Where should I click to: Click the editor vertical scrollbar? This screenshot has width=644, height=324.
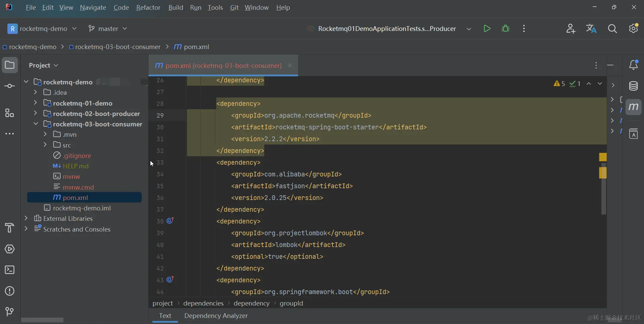coord(603,188)
